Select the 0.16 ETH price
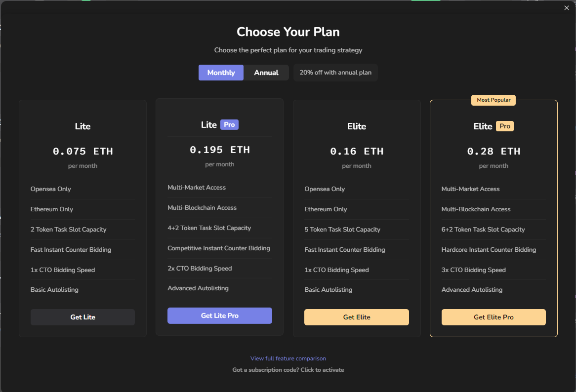Screen dimensions: 576x392 point(357,152)
